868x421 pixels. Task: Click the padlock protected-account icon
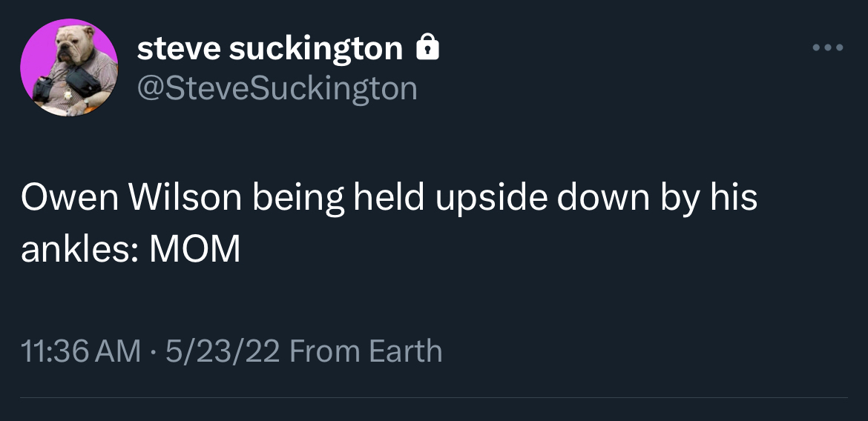coord(427,49)
